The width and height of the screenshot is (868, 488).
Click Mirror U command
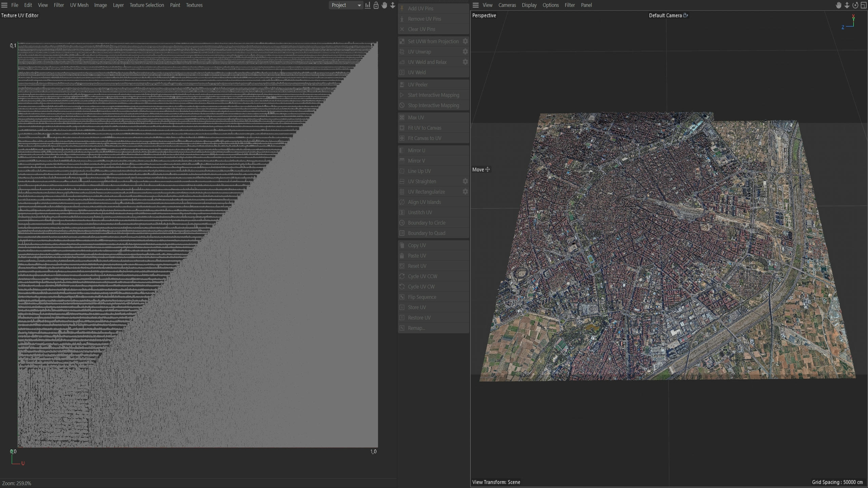[433, 150]
